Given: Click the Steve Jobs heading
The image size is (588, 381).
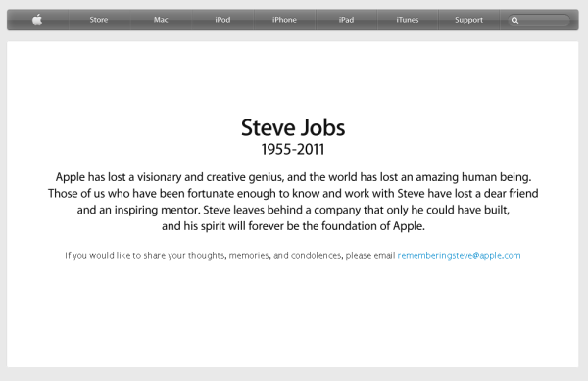Looking at the screenshot, I should pos(293,127).
